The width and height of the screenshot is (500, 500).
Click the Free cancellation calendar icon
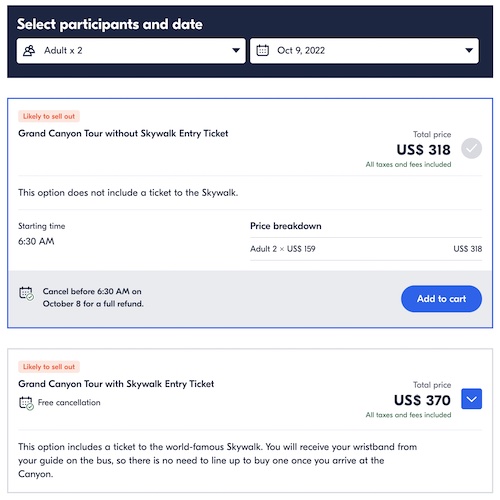click(26, 403)
